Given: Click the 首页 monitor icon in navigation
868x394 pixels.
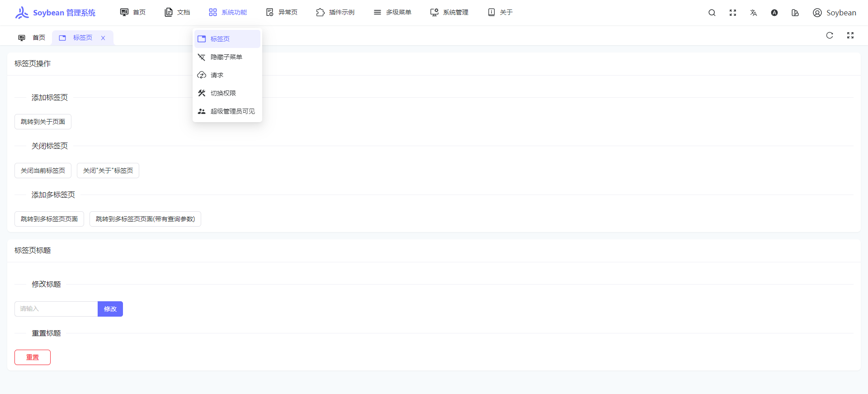Looking at the screenshot, I should [124, 12].
